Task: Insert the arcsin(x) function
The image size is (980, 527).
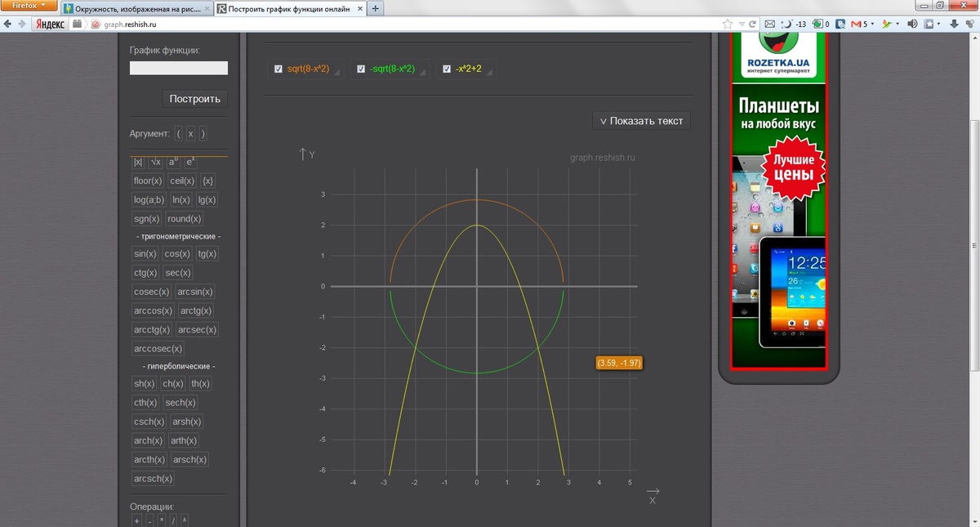Action: (x=195, y=292)
